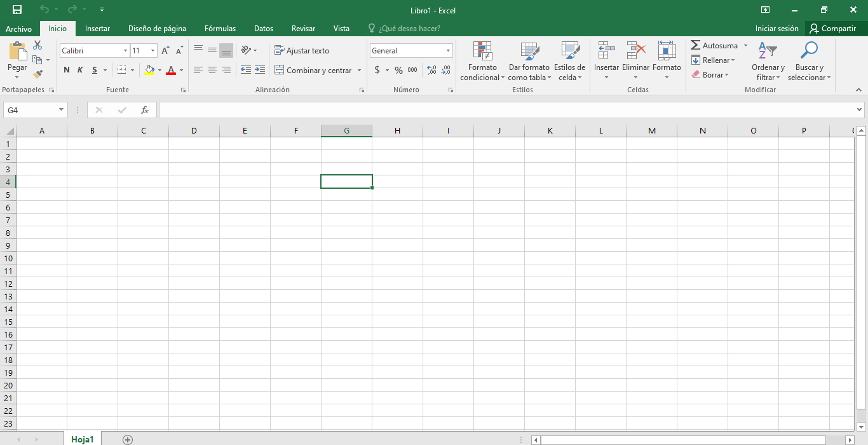Click the Undo arrow icon
Screen dimensions: 868x445
(x=44, y=10)
